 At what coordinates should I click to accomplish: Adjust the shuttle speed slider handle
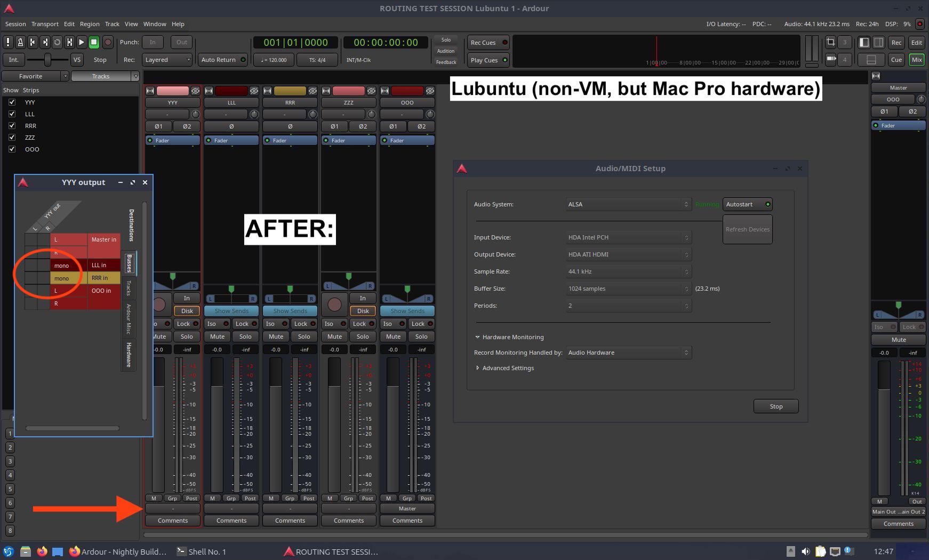pyautogui.click(x=47, y=60)
